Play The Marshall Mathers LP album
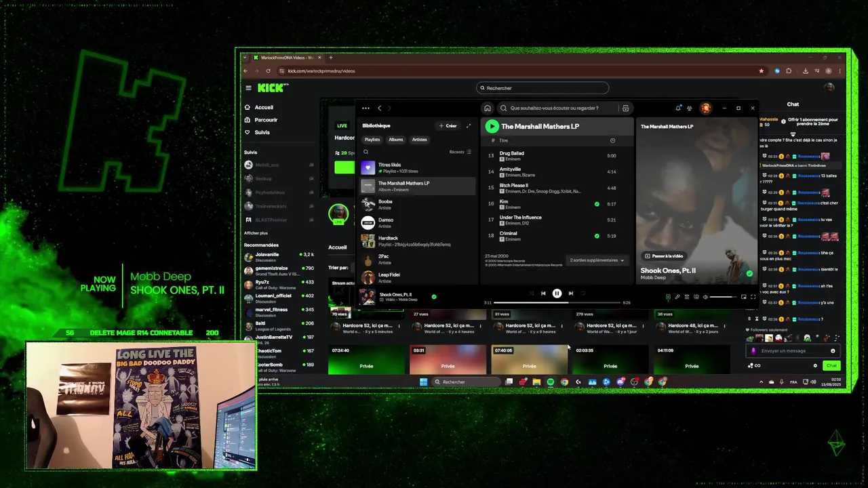868x488 pixels. [x=492, y=126]
